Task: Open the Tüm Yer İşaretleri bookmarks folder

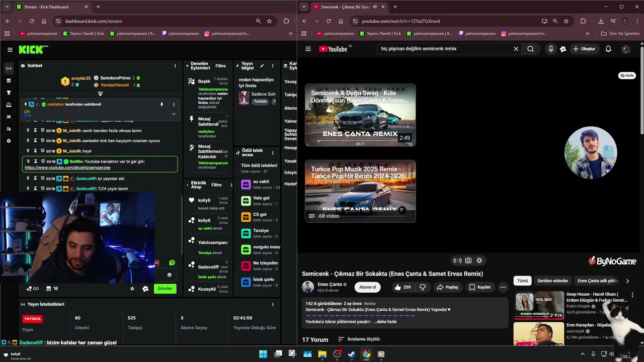Action: (x=620, y=34)
